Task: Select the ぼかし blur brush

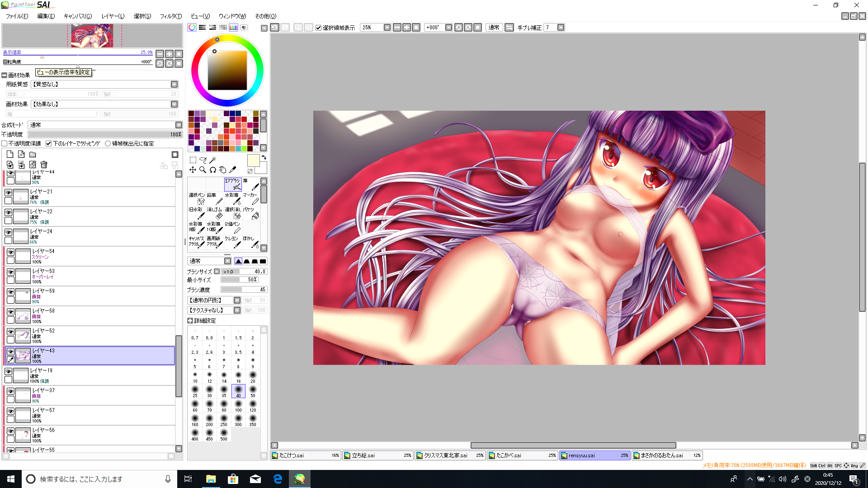Action: pos(251,242)
